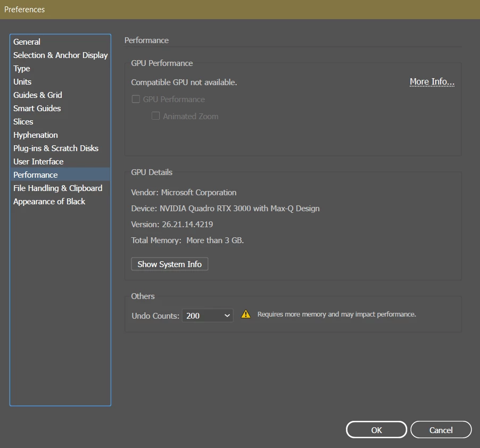The width and height of the screenshot is (480, 448).
Task: Open Smart Guides preferences
Action: coord(60,109)
